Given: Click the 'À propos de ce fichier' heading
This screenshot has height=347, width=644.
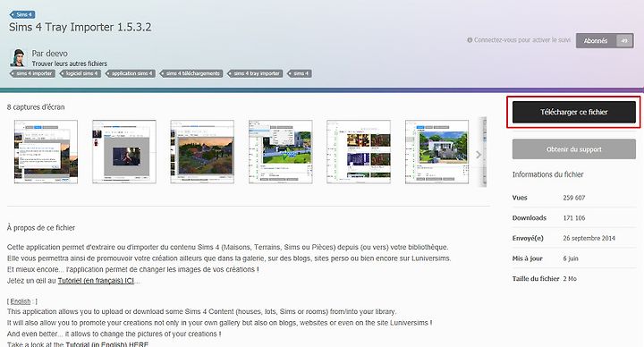Looking at the screenshot, I should (41, 227).
